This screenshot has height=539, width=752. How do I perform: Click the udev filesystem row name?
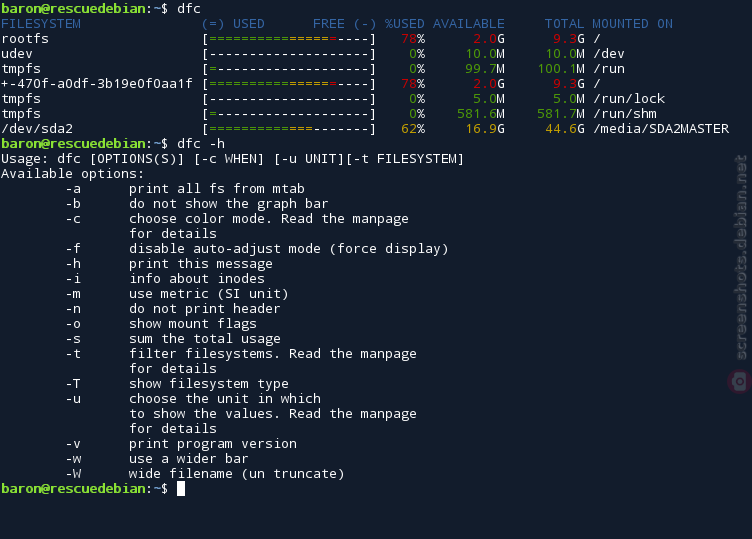tap(17, 54)
